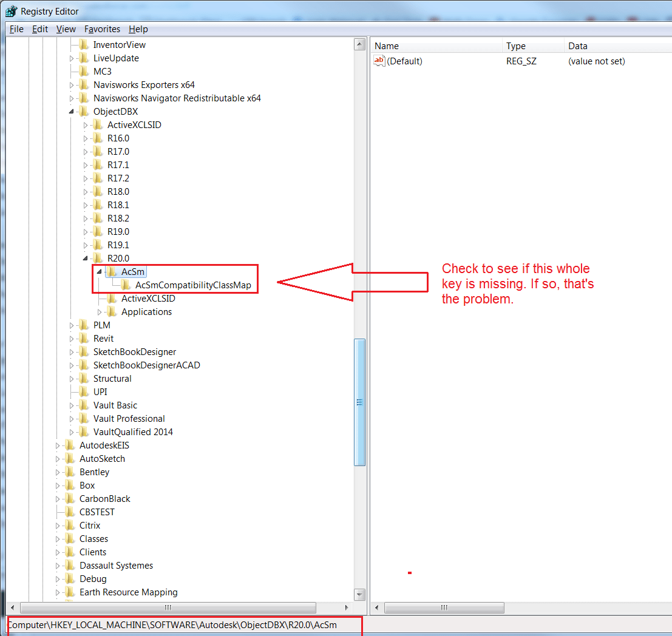Viewport: 672px width, 636px height.
Task: Select the Navisworks Navigator Redistributable x64 key
Action: pyautogui.click(x=177, y=98)
